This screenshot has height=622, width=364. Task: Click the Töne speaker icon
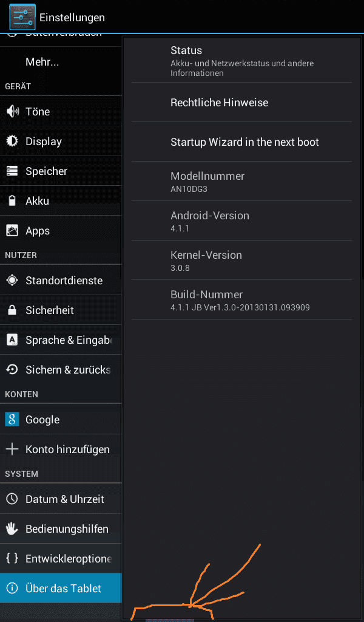[13, 112]
